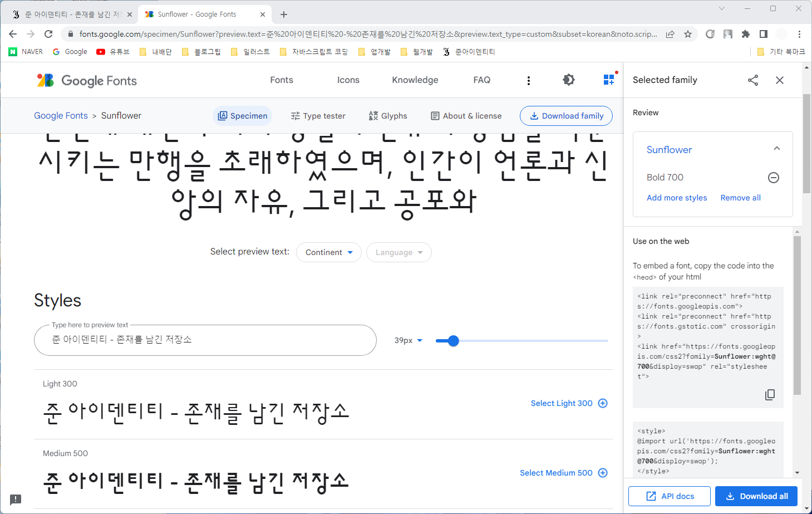This screenshot has width=812, height=514.
Task: Toggle the browser side panel
Action: click(x=764, y=34)
